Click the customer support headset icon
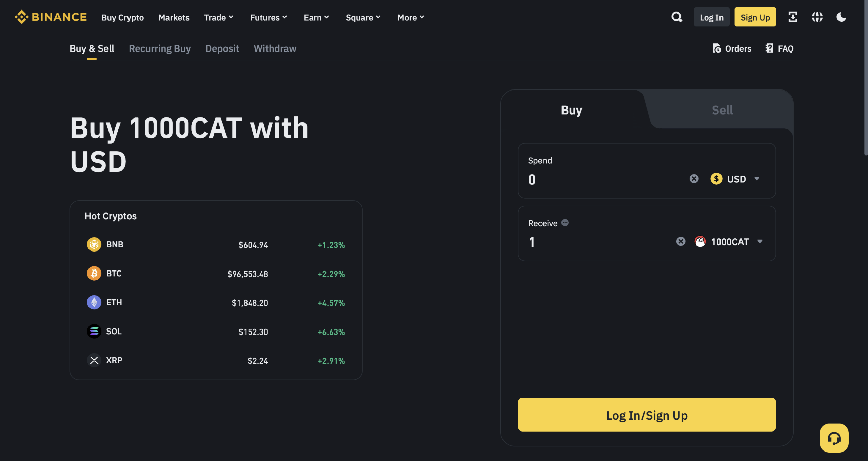 (x=834, y=438)
